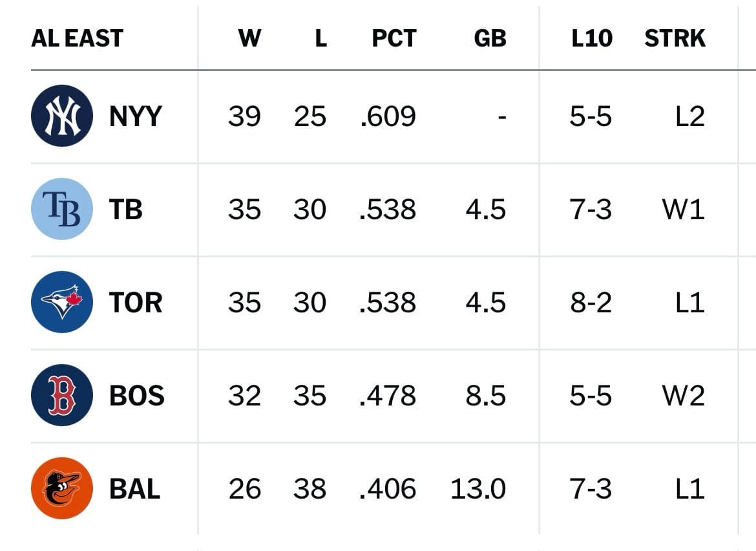Sort by GB column header
Screen dimensions: 756x551
point(490,39)
